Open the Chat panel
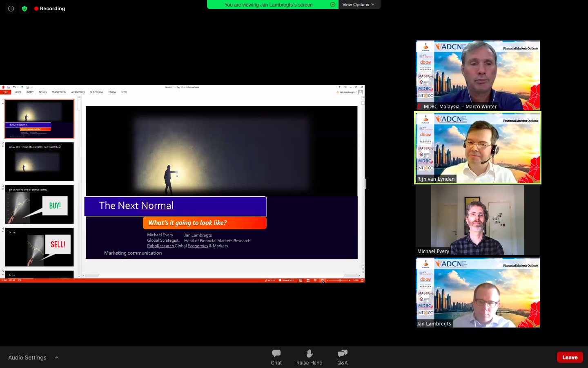The width and height of the screenshot is (588, 368). [x=276, y=357]
